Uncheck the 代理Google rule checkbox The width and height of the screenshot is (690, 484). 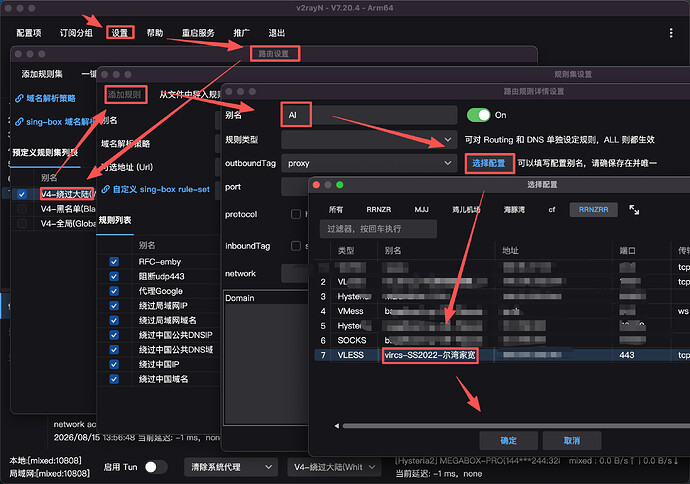tap(114, 291)
